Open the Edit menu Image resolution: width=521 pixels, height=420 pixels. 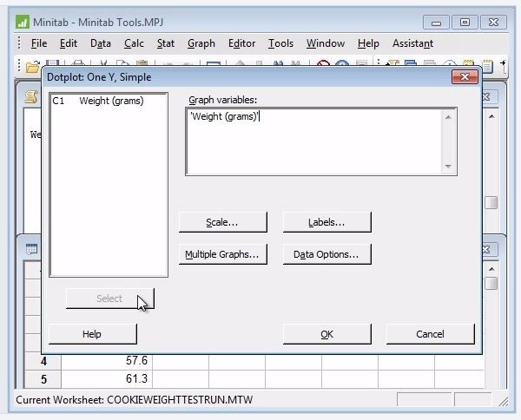click(69, 43)
